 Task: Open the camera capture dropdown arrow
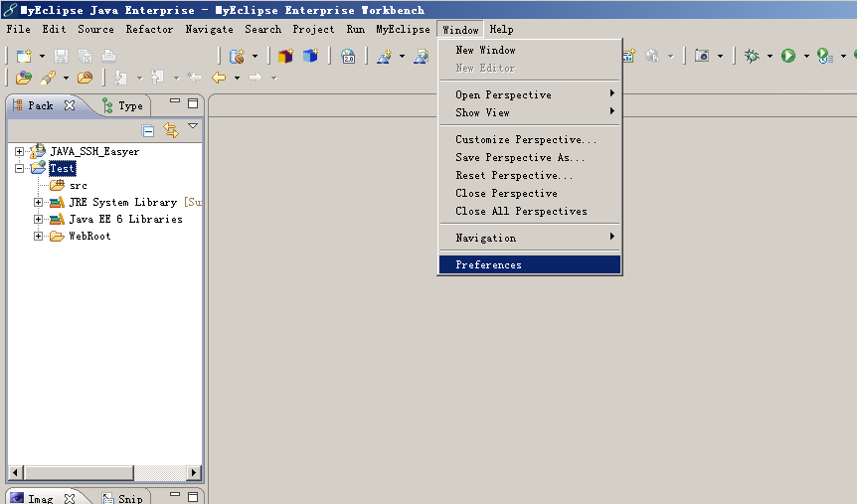coord(720,56)
